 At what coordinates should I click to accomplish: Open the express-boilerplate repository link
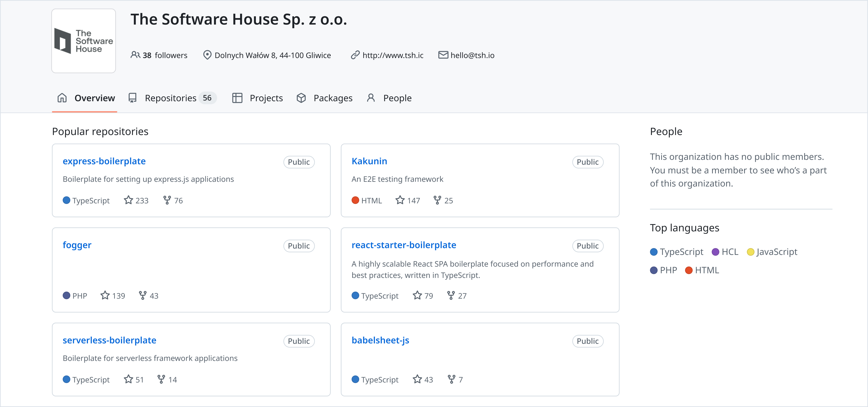104,161
